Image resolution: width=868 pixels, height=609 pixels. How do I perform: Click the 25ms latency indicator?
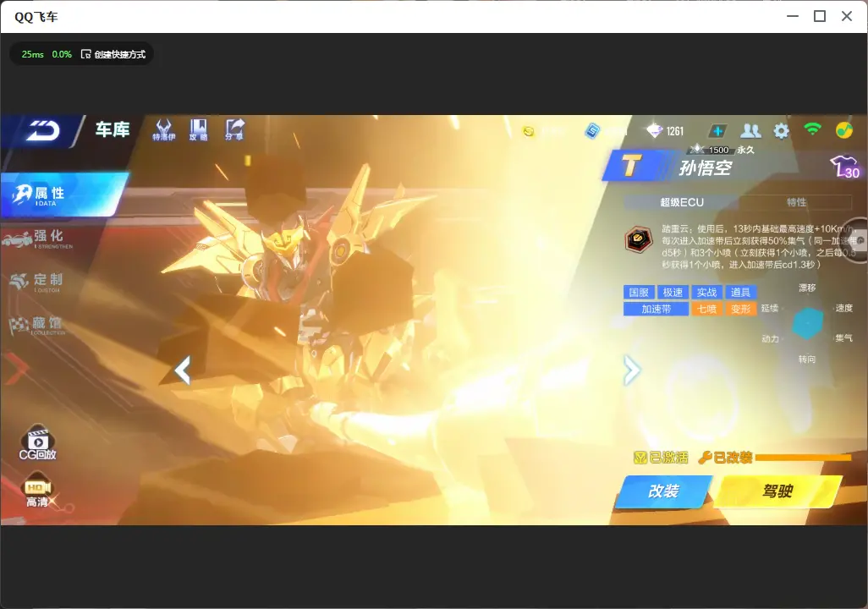click(33, 54)
